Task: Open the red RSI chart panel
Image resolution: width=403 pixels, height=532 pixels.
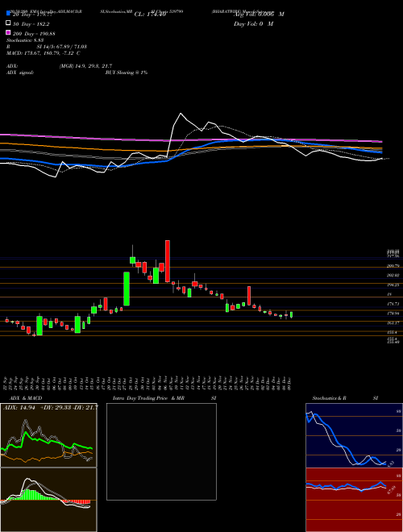Action: pyautogui.click(x=354, y=500)
